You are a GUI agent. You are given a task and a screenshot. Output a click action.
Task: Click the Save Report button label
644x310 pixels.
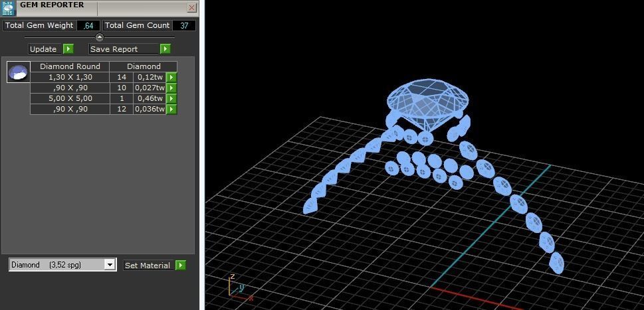tap(124, 49)
